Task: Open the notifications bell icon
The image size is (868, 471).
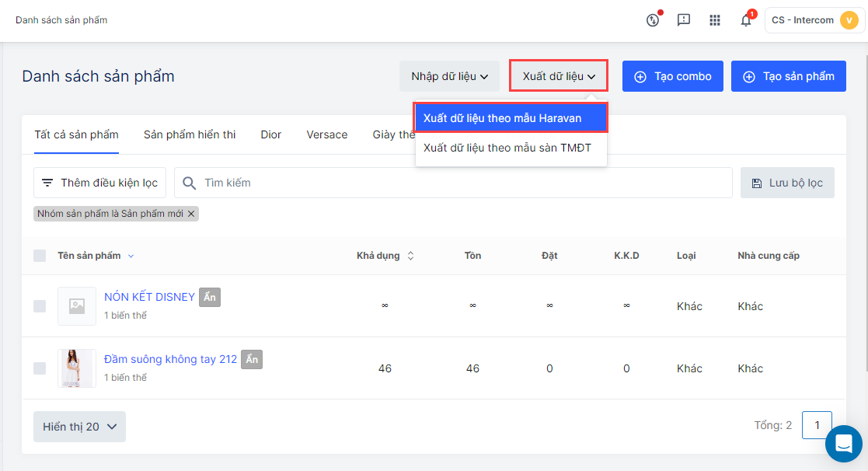Action: pos(746,20)
